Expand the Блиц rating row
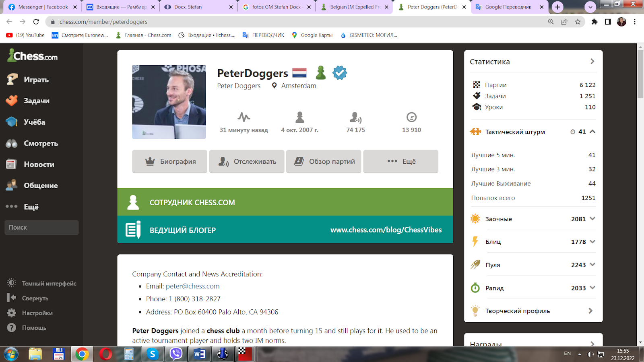Image resolution: width=644 pixels, height=362 pixels. (x=592, y=242)
